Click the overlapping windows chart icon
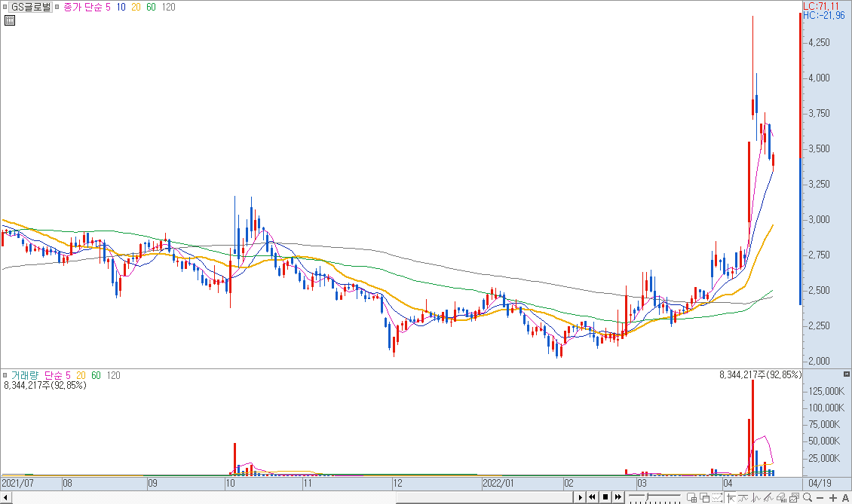 click(705, 497)
